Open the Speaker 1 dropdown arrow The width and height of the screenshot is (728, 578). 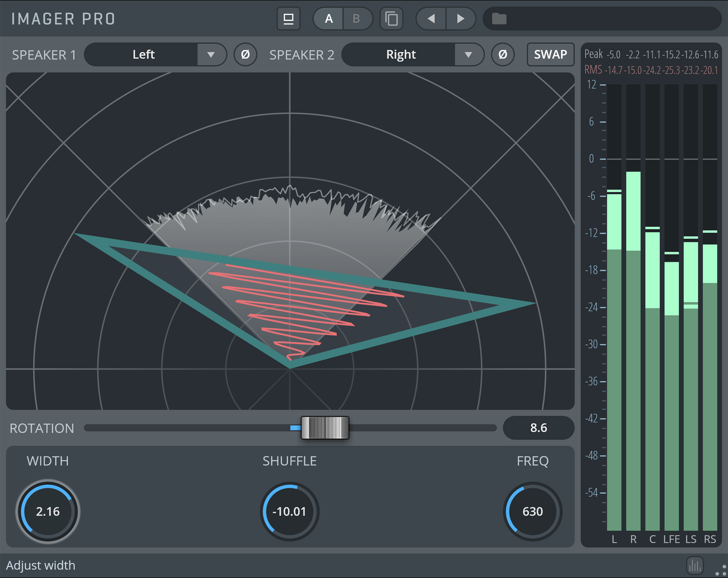[211, 55]
